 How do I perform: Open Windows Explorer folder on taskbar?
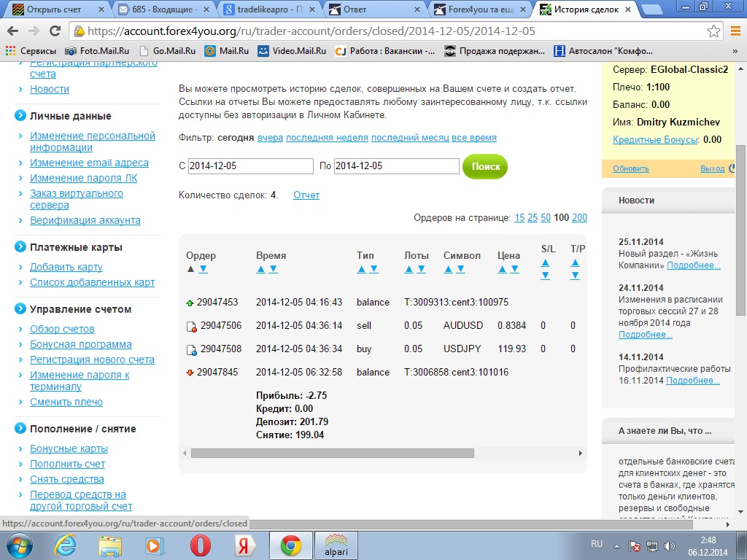[x=110, y=545]
